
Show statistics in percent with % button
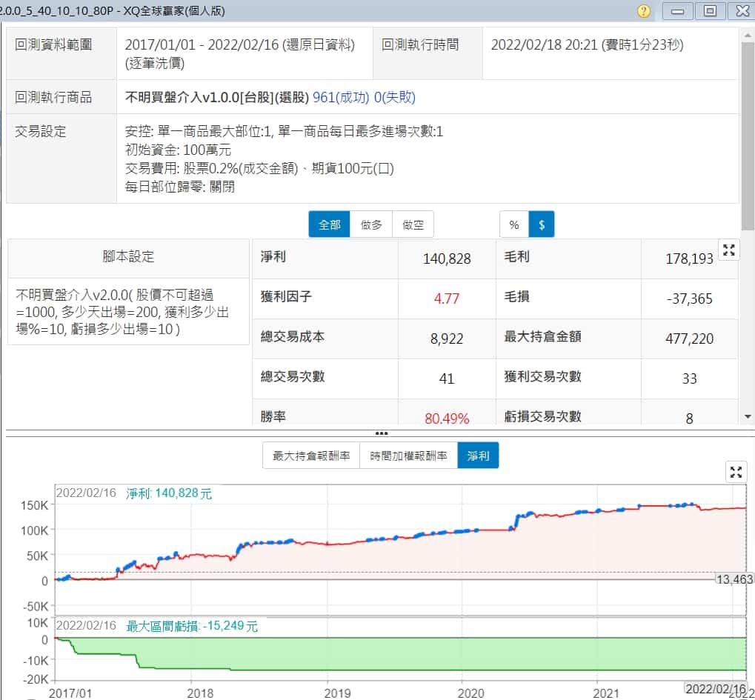(x=514, y=224)
